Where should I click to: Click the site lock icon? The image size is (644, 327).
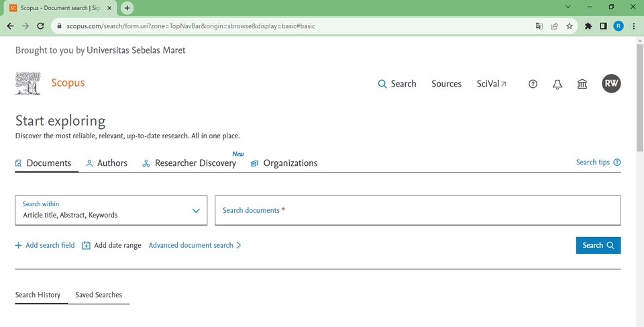(x=60, y=26)
